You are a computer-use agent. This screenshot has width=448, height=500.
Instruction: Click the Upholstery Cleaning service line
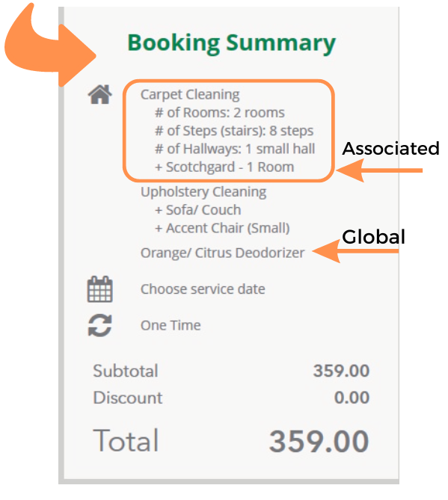(x=203, y=192)
